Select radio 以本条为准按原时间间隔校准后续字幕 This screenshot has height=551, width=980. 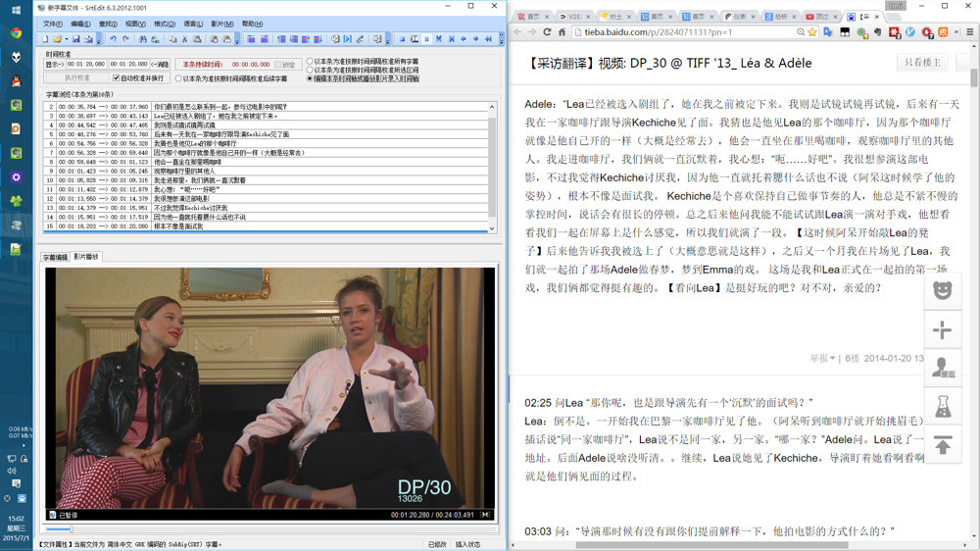tap(178, 78)
